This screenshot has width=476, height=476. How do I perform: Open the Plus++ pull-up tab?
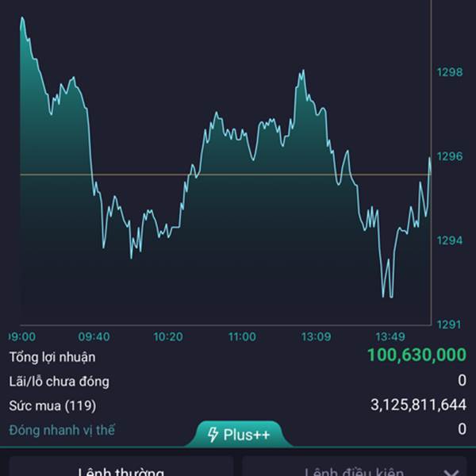tap(239, 434)
